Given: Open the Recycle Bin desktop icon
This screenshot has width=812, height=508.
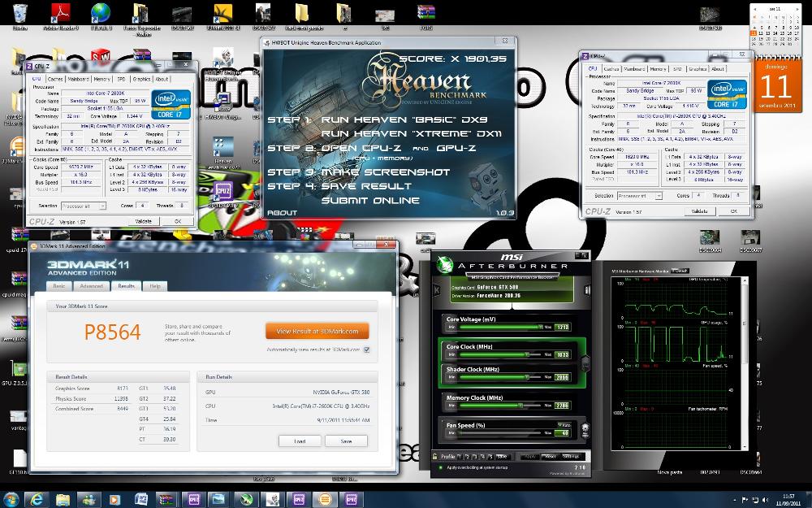Looking at the screenshot, I should pyautogui.click(x=19, y=15).
